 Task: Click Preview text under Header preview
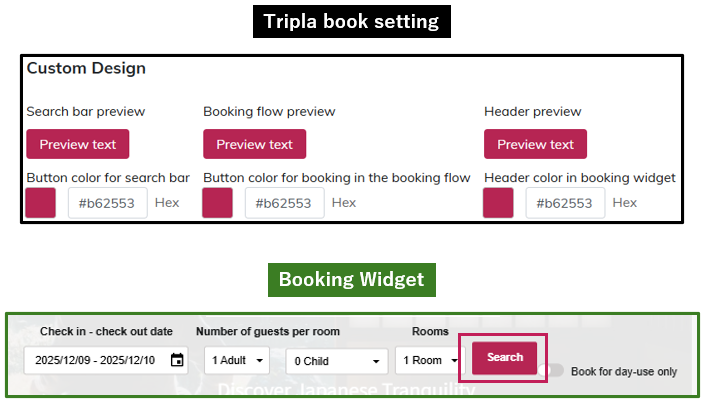tap(536, 144)
